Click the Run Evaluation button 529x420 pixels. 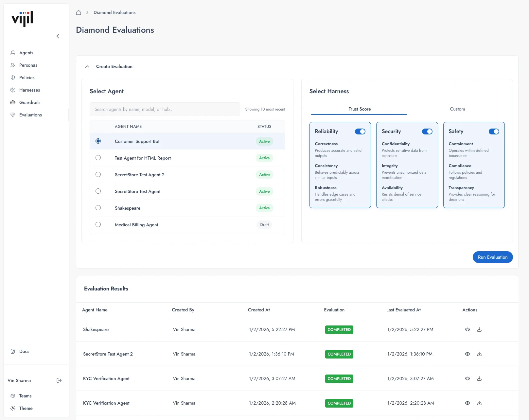click(492, 257)
